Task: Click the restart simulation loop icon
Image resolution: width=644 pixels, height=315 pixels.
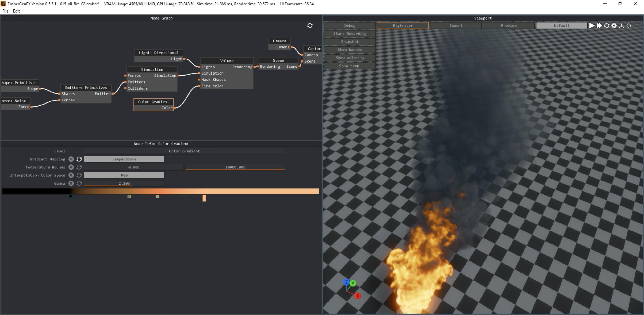Action: pos(607,25)
